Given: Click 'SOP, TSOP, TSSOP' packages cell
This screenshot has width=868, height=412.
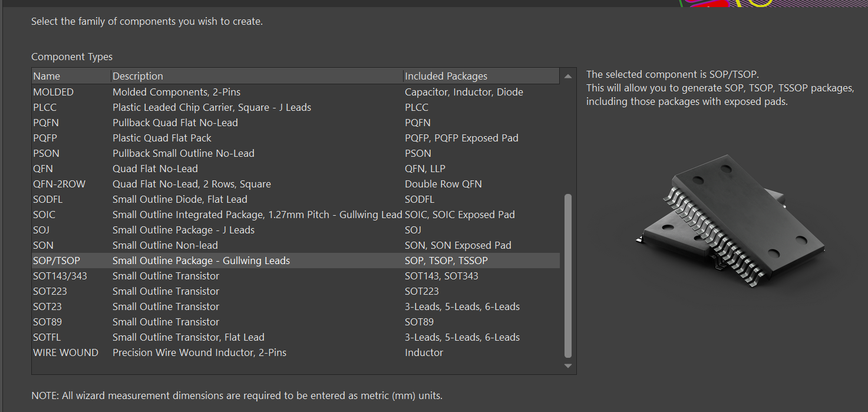Looking at the screenshot, I should 446,261.
